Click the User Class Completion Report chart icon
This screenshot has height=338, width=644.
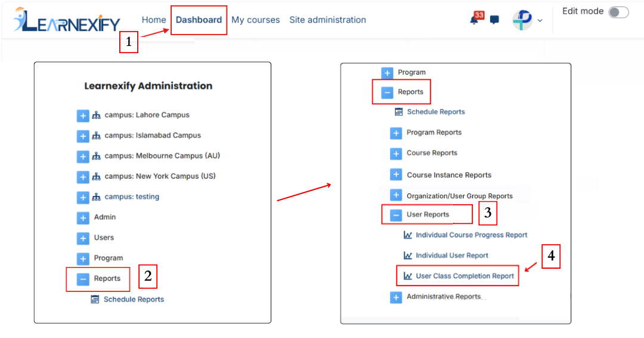tap(408, 276)
